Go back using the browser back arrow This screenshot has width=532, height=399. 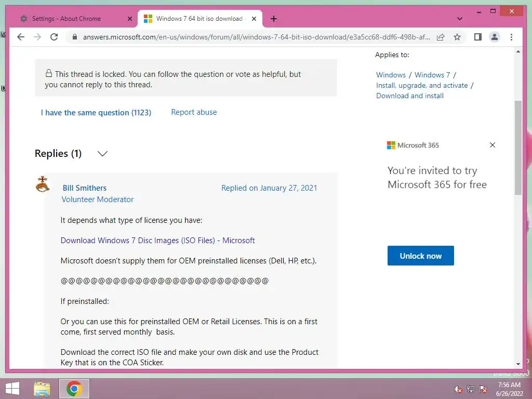pos(21,37)
